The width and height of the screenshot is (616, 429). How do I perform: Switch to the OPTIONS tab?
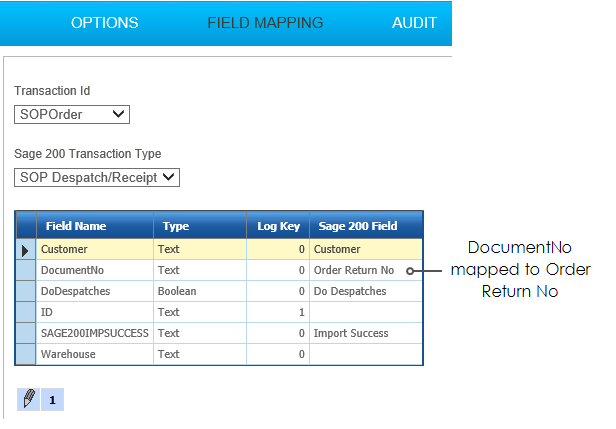click(105, 22)
